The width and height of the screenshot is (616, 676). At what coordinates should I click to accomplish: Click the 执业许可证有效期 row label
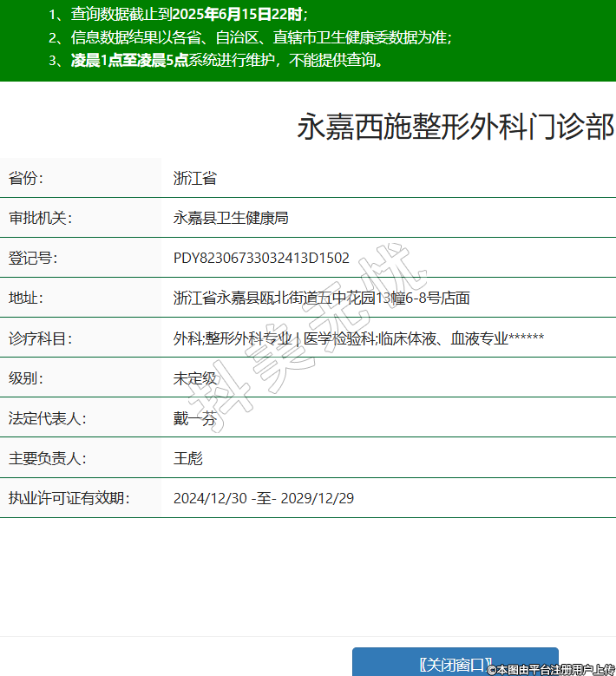[69, 497]
